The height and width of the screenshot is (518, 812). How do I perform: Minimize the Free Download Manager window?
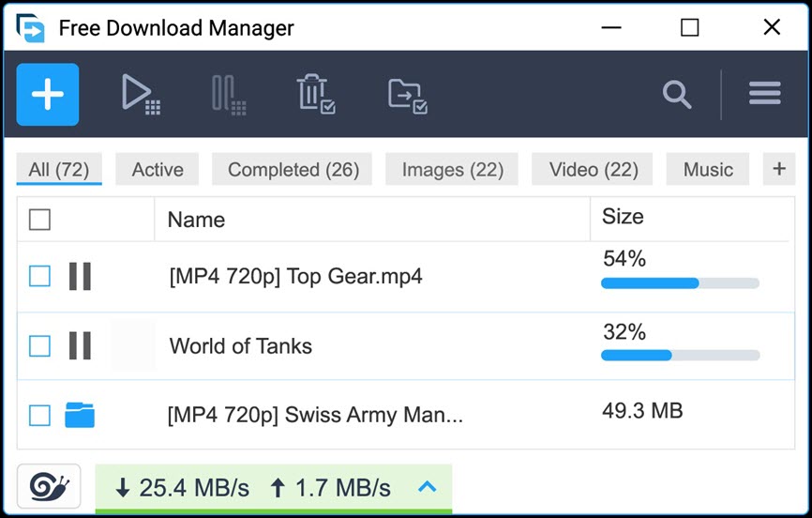611,27
